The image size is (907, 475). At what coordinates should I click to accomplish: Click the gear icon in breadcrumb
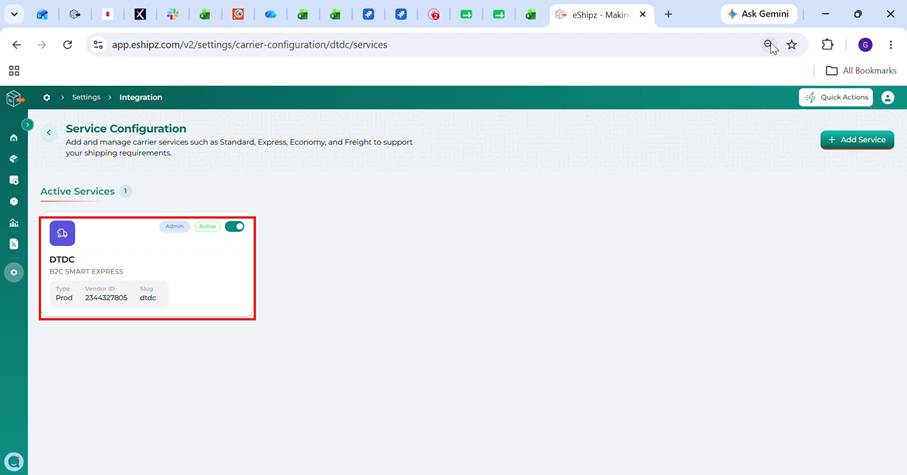tap(47, 97)
